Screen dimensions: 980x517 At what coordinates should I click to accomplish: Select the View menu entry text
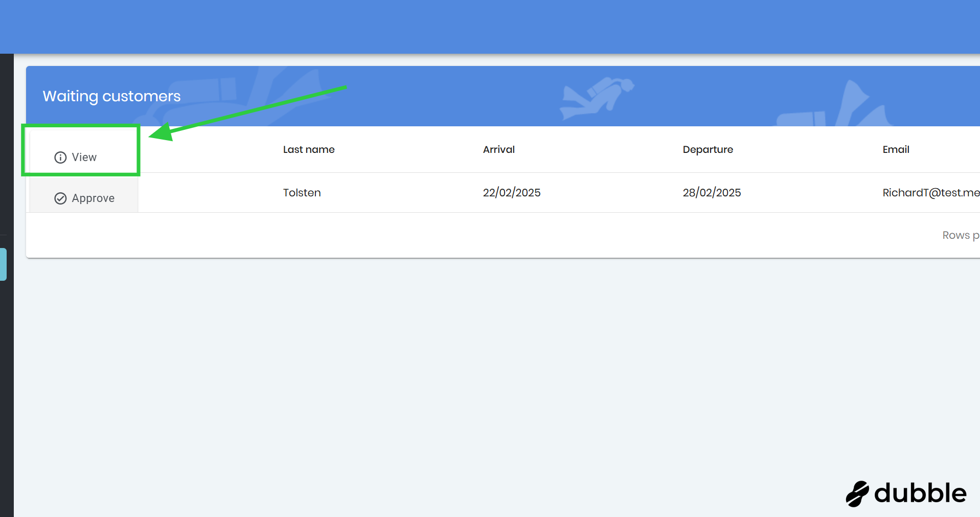click(x=84, y=158)
